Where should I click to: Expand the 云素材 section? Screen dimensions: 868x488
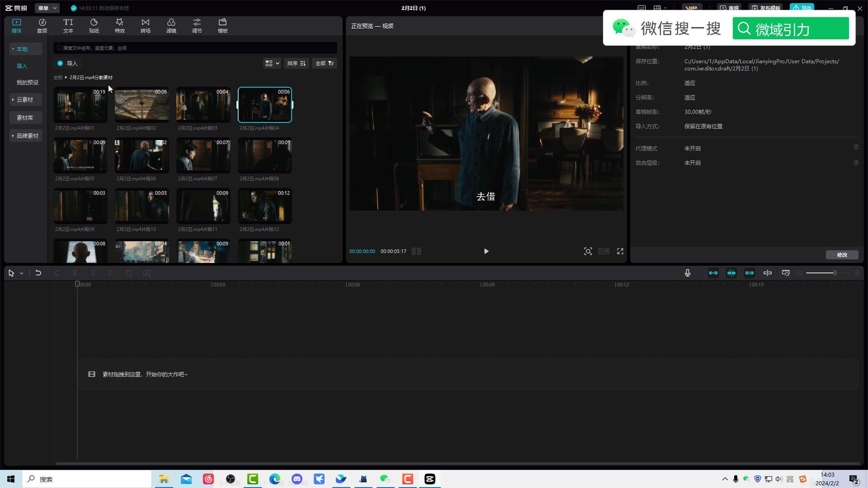coord(25,99)
